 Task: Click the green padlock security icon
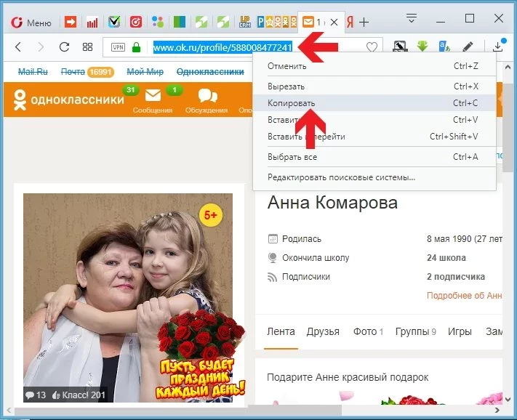tap(136, 47)
